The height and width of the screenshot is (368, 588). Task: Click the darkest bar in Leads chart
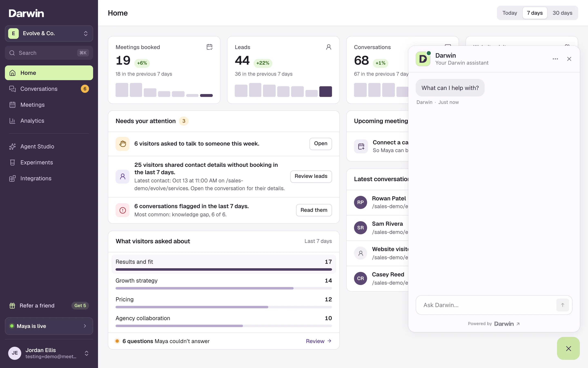click(326, 92)
